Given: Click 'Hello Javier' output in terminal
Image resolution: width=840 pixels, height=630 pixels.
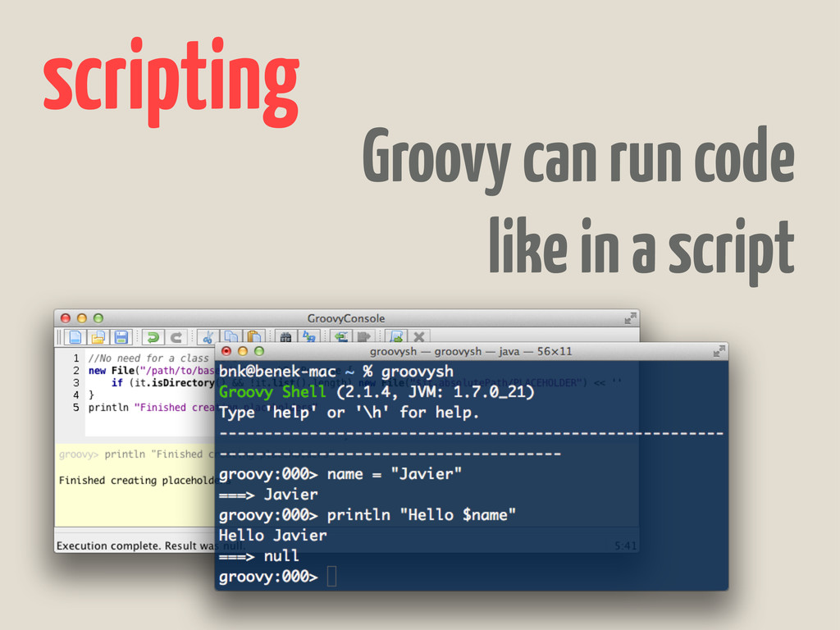Looking at the screenshot, I should click(x=272, y=535).
